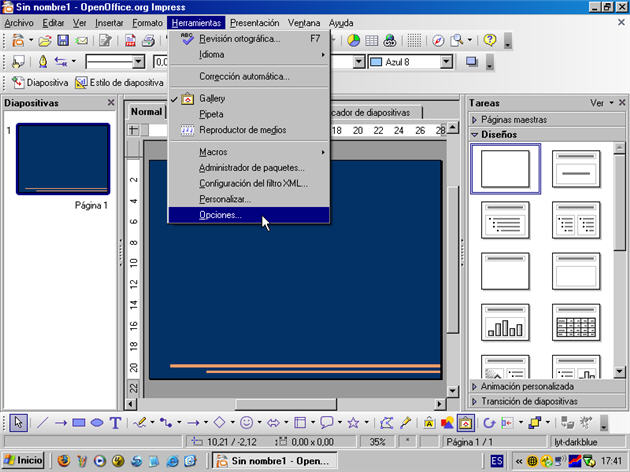Click the Inicio start button
The width and height of the screenshot is (630, 472).
click(x=24, y=461)
